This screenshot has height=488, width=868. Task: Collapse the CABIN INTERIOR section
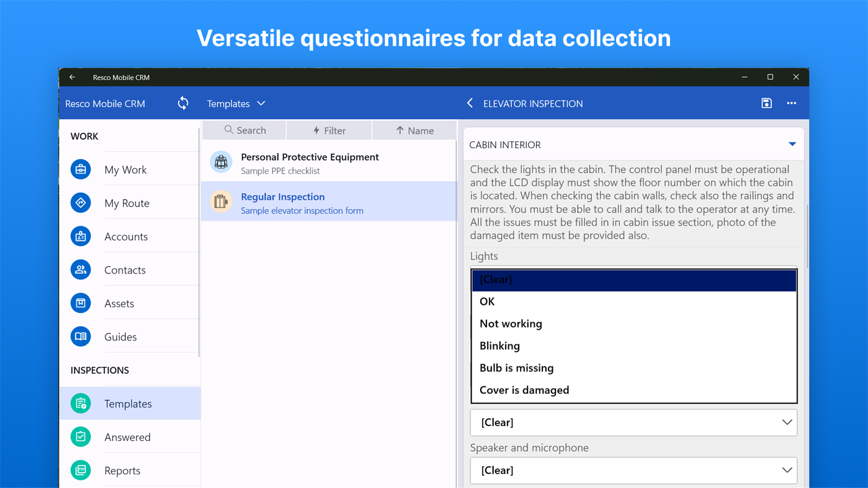(x=792, y=143)
